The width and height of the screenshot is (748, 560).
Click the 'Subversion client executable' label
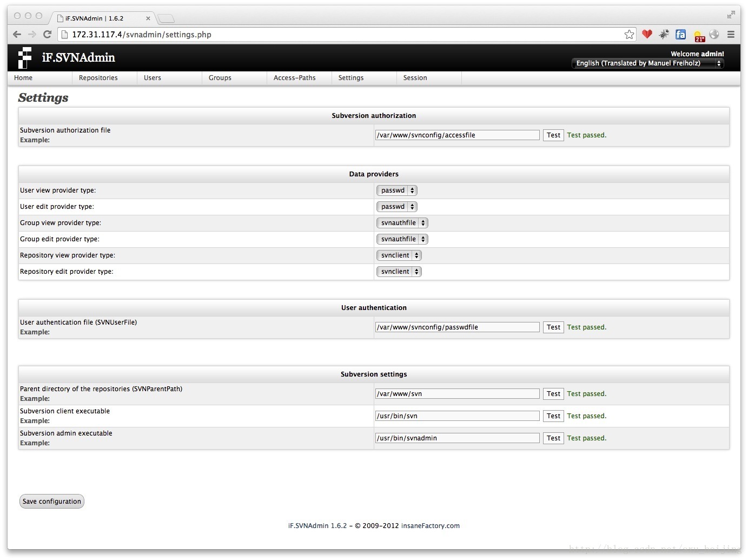pyautogui.click(x=65, y=411)
